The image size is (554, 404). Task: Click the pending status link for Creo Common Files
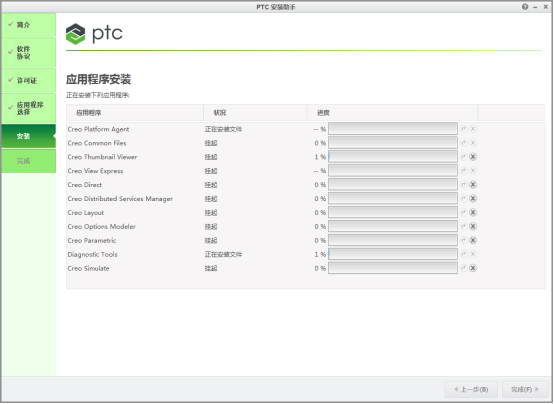[x=211, y=143]
